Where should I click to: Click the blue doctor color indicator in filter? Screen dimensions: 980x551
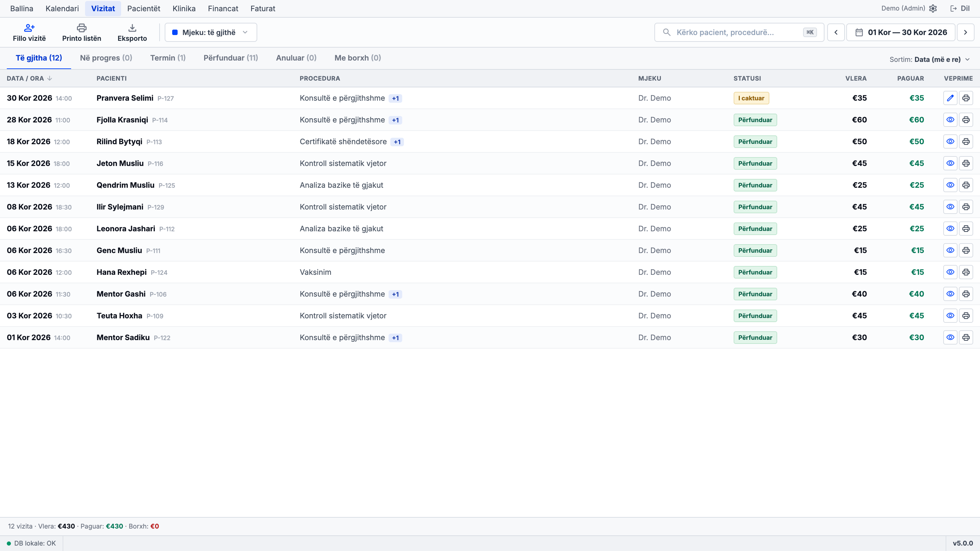click(175, 32)
